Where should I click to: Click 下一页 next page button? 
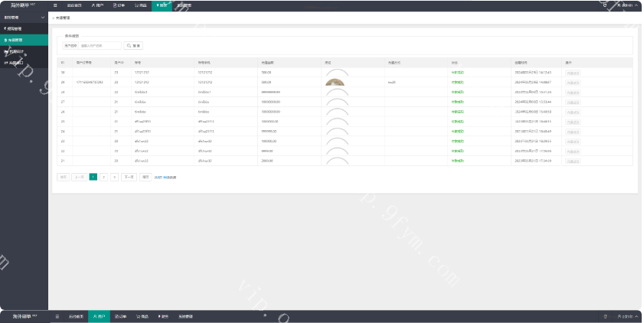(129, 177)
